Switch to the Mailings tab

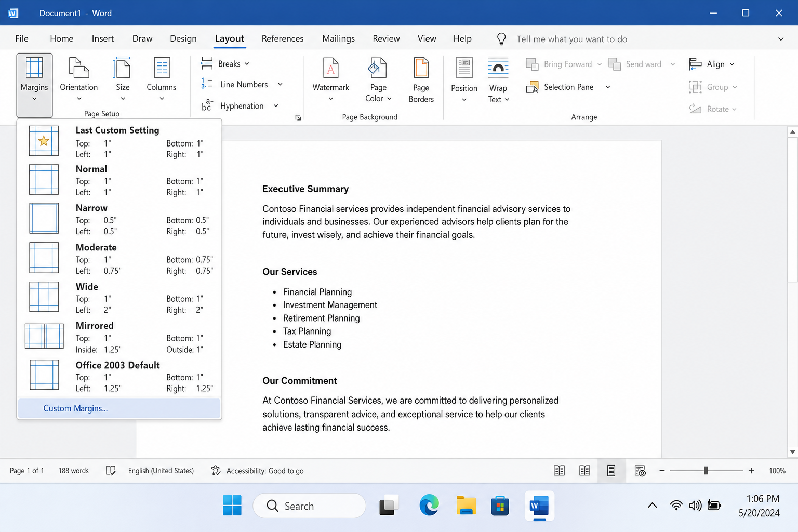(339, 38)
